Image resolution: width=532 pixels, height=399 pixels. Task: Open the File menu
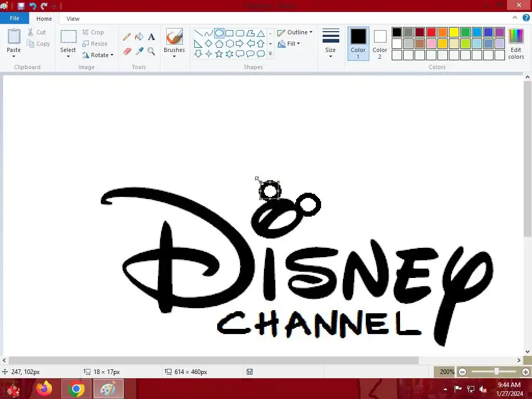click(15, 18)
